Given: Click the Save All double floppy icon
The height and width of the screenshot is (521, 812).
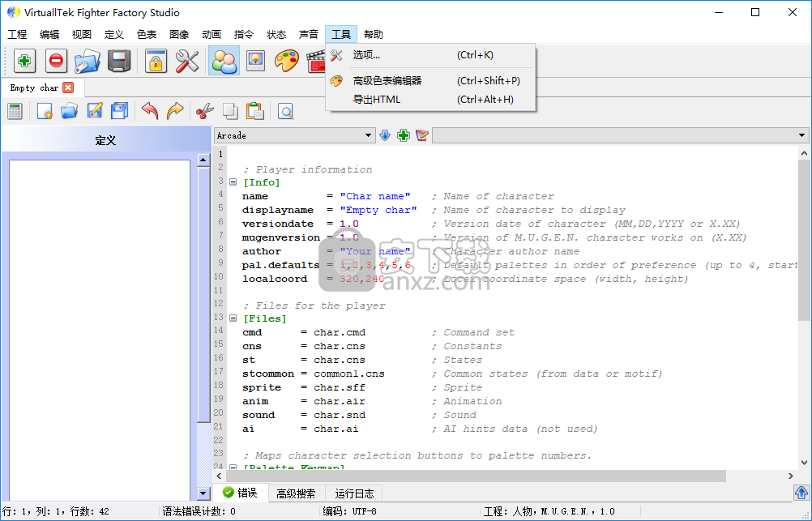Looking at the screenshot, I should (120, 111).
